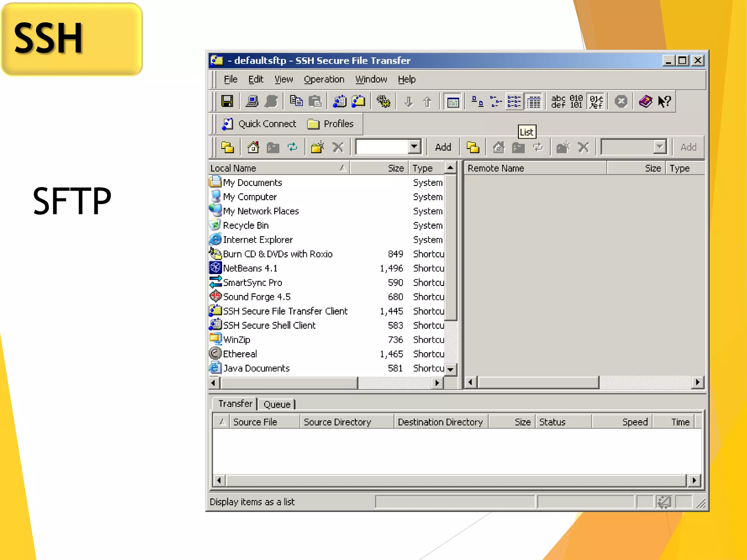Select ASCII transfer mode (abc def)
747x560 pixels.
(558, 101)
